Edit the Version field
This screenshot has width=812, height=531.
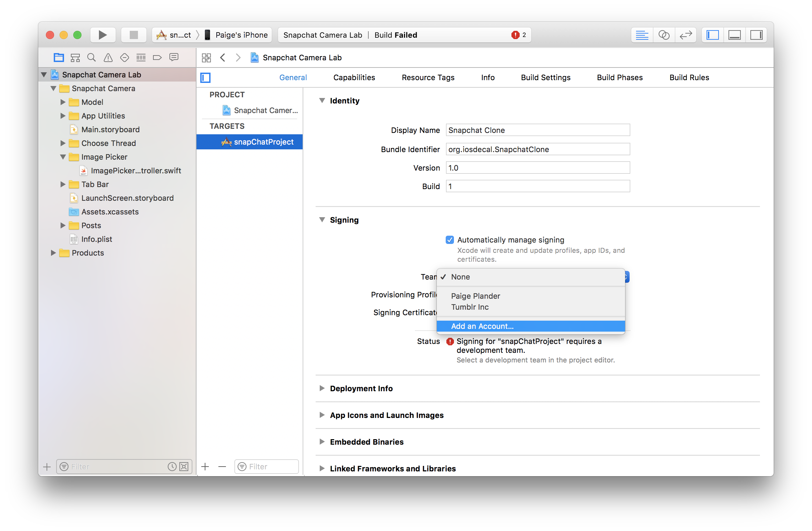point(538,168)
